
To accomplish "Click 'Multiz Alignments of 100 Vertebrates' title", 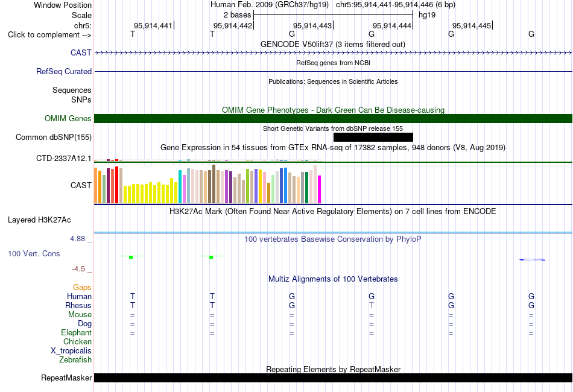I will [x=333, y=279].
